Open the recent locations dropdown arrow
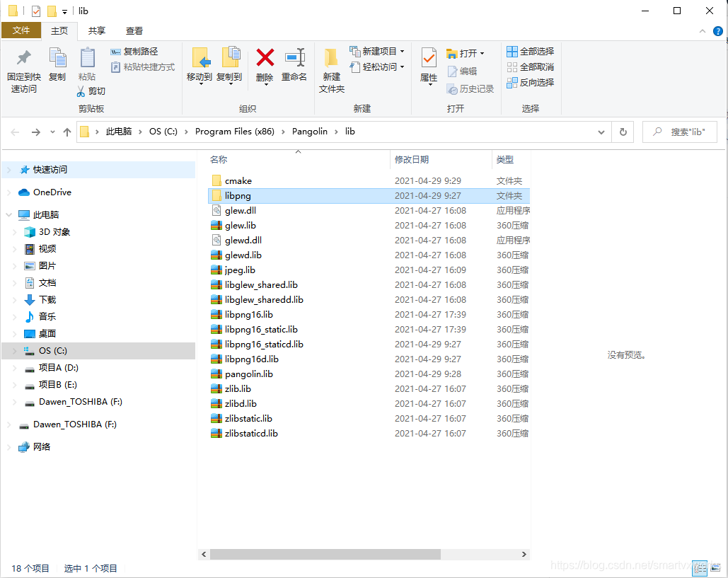The image size is (728, 578). coord(52,132)
